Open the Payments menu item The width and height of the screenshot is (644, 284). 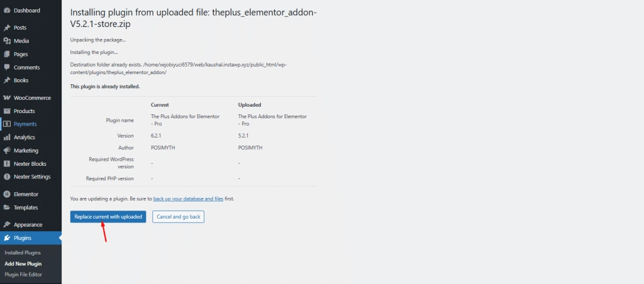(x=25, y=124)
